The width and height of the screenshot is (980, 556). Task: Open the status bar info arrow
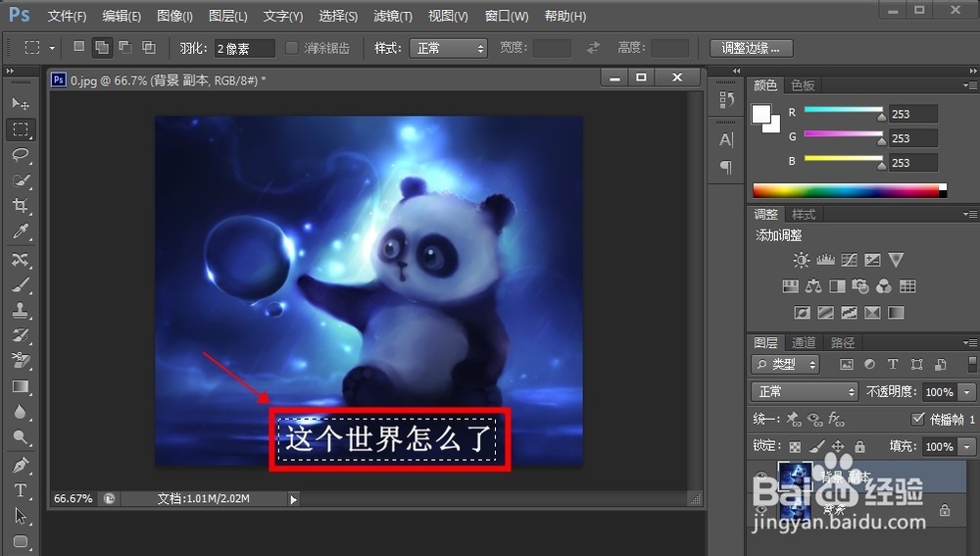pyautogui.click(x=293, y=499)
